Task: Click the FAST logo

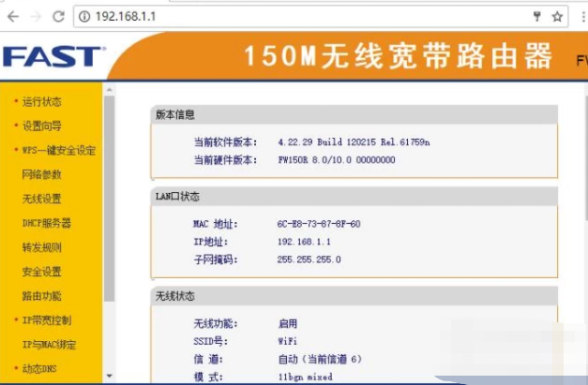Action: [53, 56]
